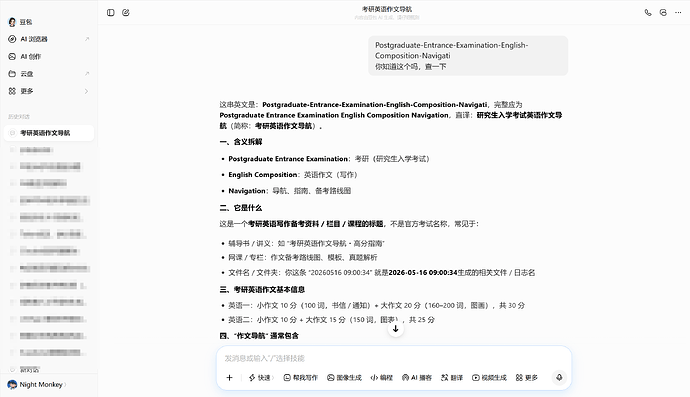The image size is (690, 397).
Task: Choose the 视频生成 skill
Action: (489, 378)
